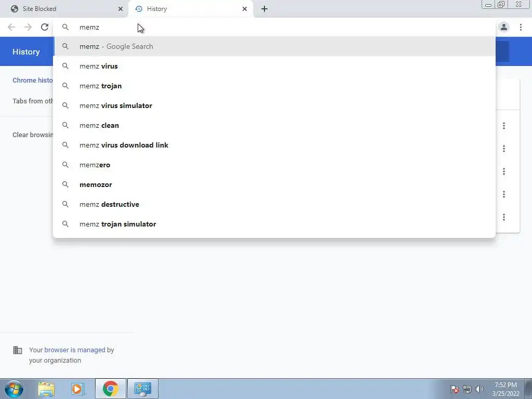532x399 pixels.
Task: Select 'memzero' suggestion
Action: (274, 165)
